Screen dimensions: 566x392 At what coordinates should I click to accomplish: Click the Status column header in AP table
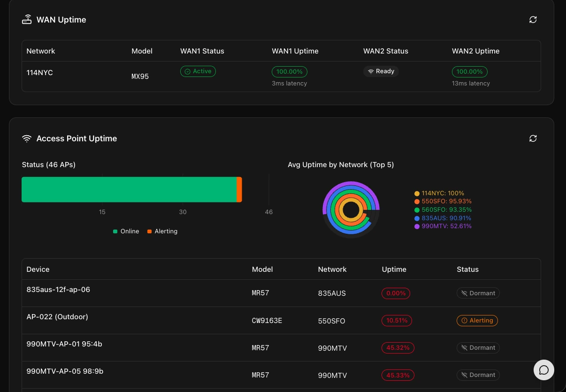[x=467, y=269]
